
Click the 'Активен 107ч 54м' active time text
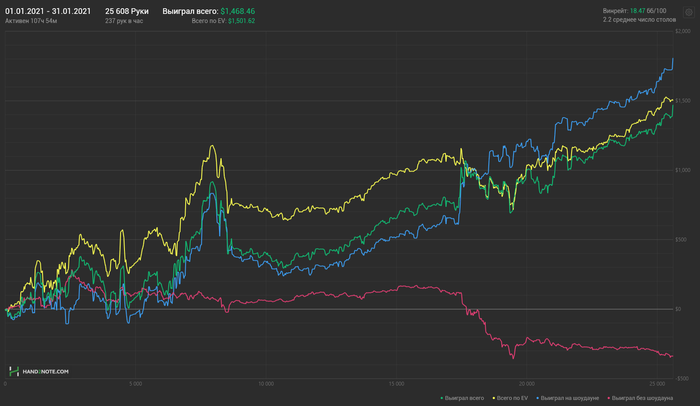pyautogui.click(x=31, y=21)
